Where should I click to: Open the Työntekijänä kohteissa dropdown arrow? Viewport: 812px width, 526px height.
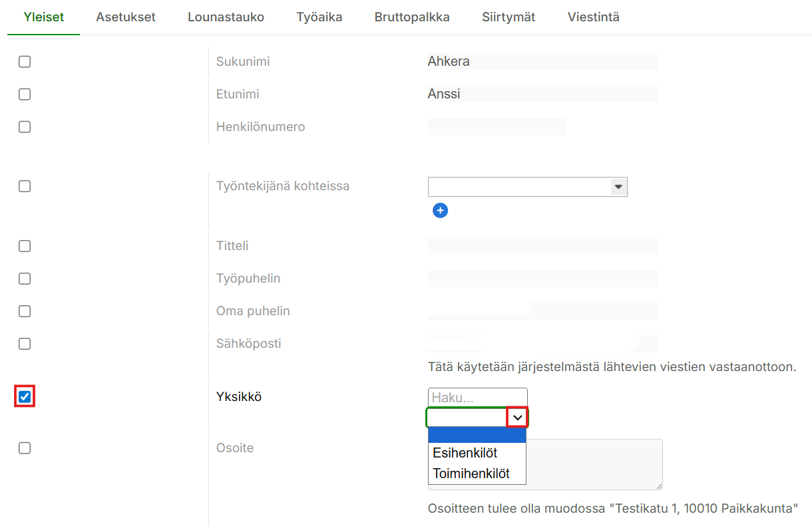click(x=619, y=187)
